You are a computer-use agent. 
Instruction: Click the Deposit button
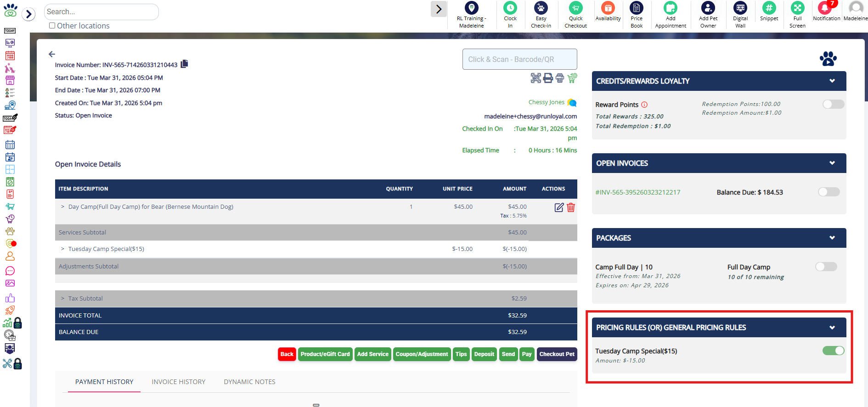coord(484,354)
